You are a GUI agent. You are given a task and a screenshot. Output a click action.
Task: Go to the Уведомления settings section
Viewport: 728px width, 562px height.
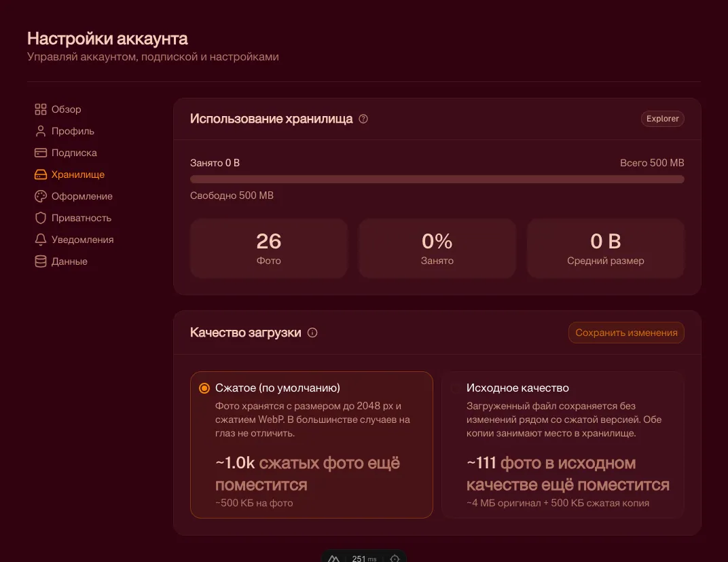(74, 240)
